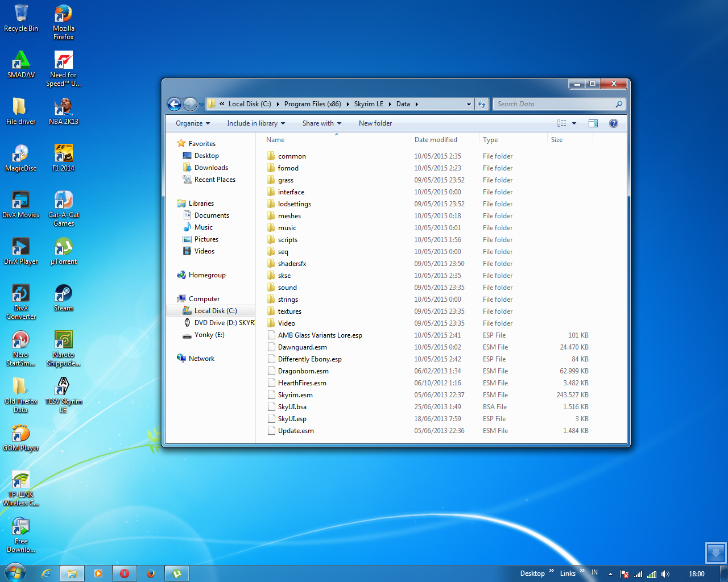Select the DivX Movies desktop icon
The image size is (728, 582).
(x=21, y=205)
